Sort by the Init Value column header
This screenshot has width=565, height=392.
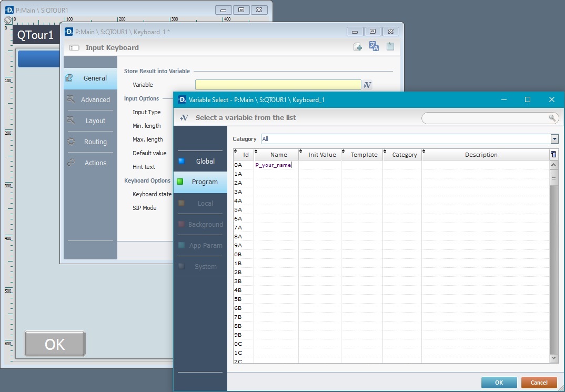[322, 155]
